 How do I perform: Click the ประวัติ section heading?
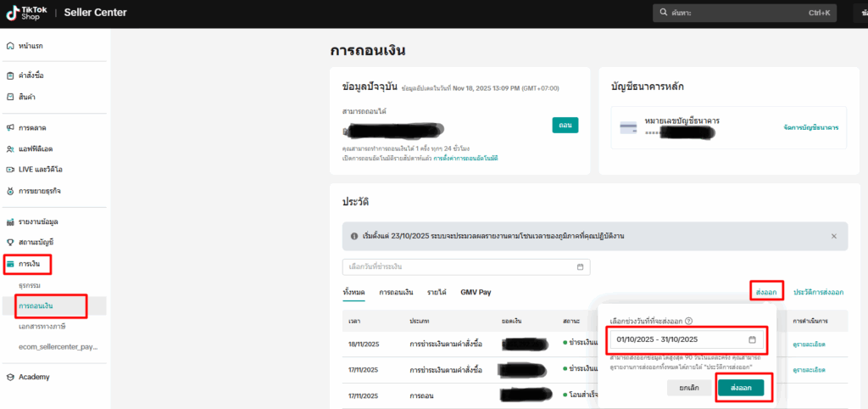[355, 202]
